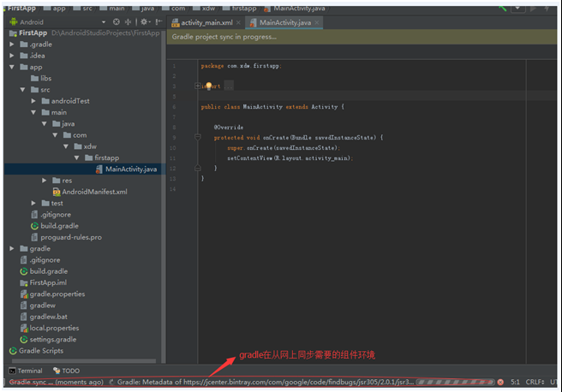Expand the folded import block
The image size is (562, 392).
click(198, 86)
